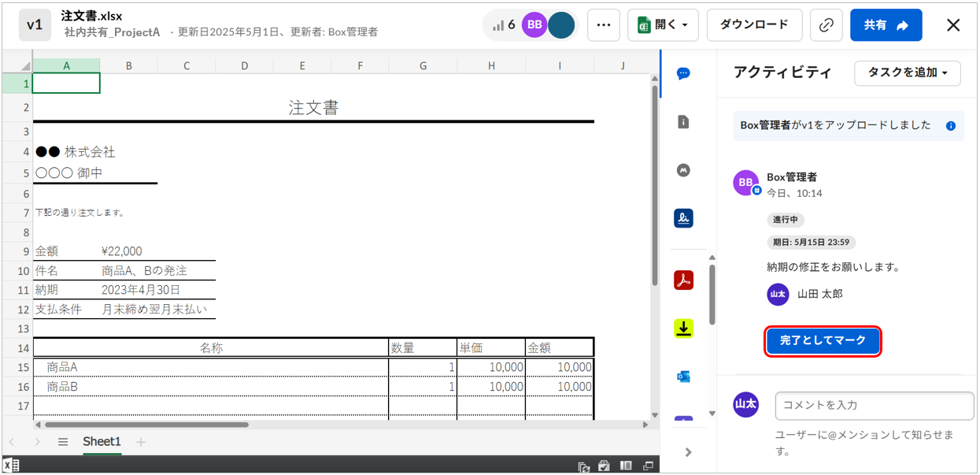Click the コメントを入力 comment field
The image size is (980, 475).
coord(874,406)
